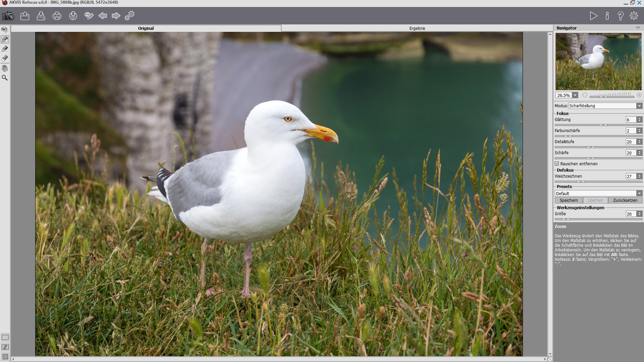The image size is (644, 362).
Task: Toggle the Rauschen entfernen checkbox
Action: point(557,164)
